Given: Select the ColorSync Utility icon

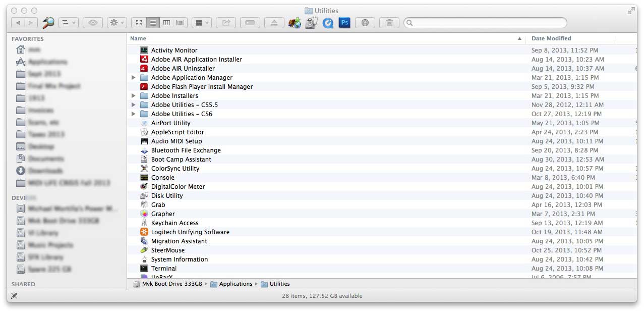Looking at the screenshot, I should (144, 169).
